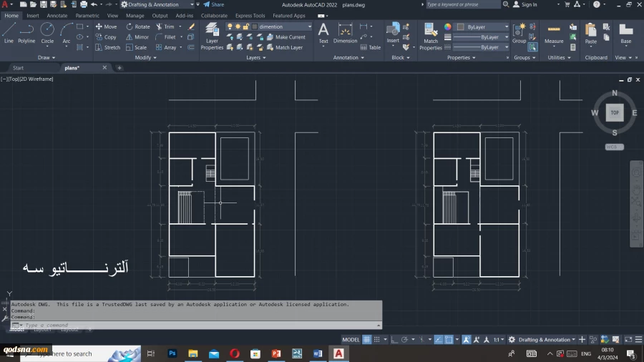Image resolution: width=644 pixels, height=362 pixels.
Task: Click the Stretch tool
Action: (x=107, y=47)
